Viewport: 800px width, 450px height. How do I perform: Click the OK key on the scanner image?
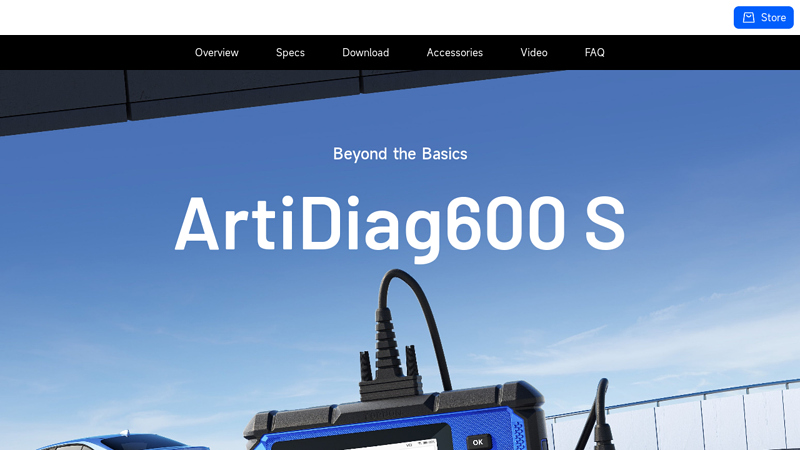478,442
